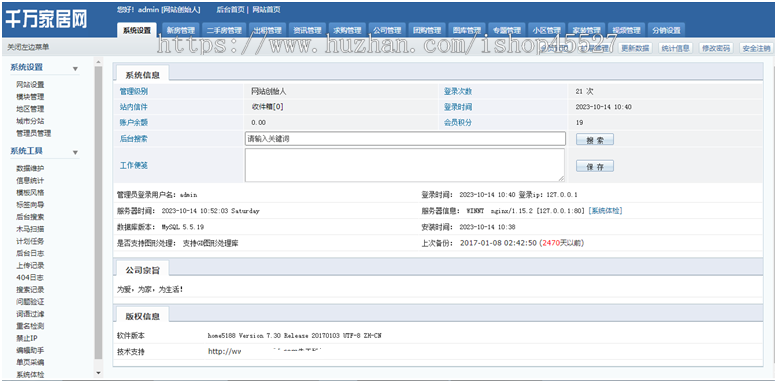Click inside the 工作便笺 notes textarea
777x383 pixels.
click(405, 165)
